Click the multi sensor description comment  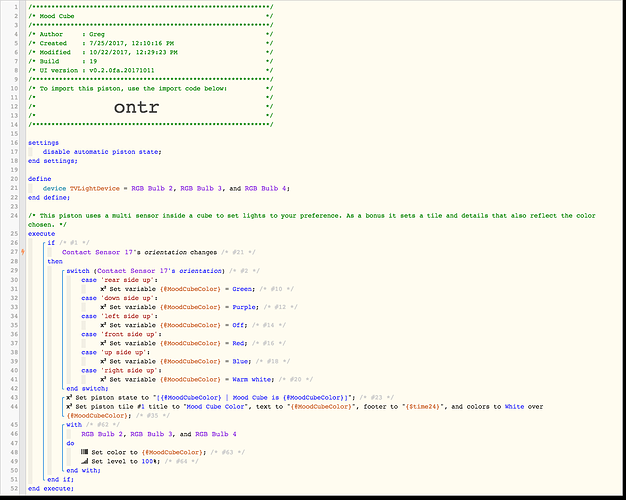pyautogui.click(x=311, y=220)
